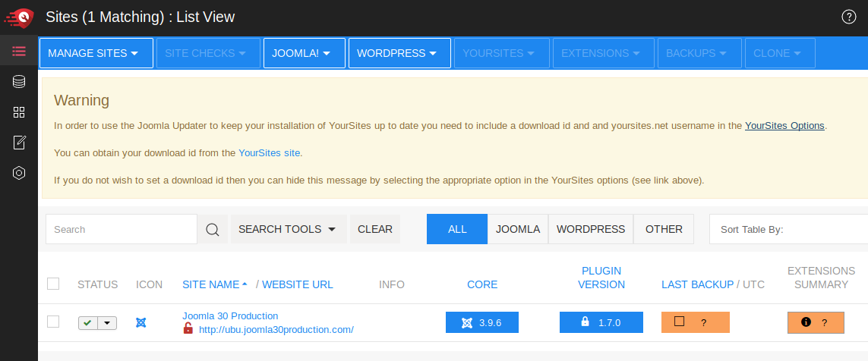Tick the select-all header checkbox
Image resolution: width=868 pixels, height=361 pixels.
pyautogui.click(x=53, y=284)
